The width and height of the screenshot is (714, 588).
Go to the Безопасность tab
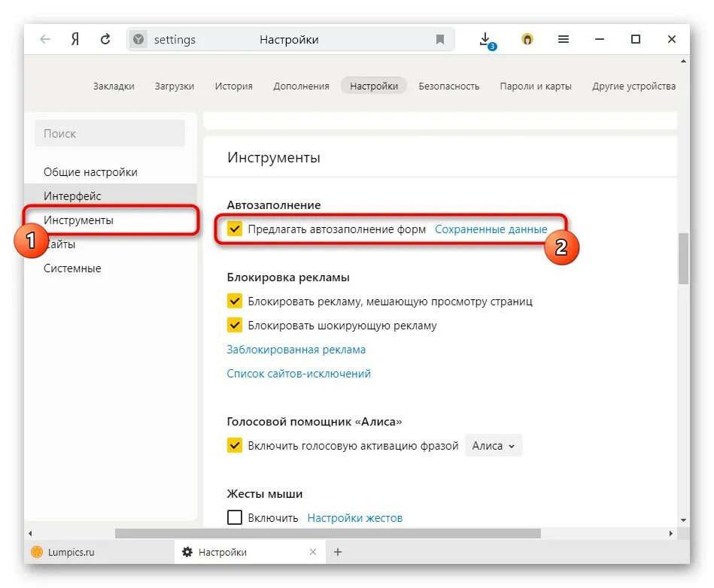[x=449, y=86]
